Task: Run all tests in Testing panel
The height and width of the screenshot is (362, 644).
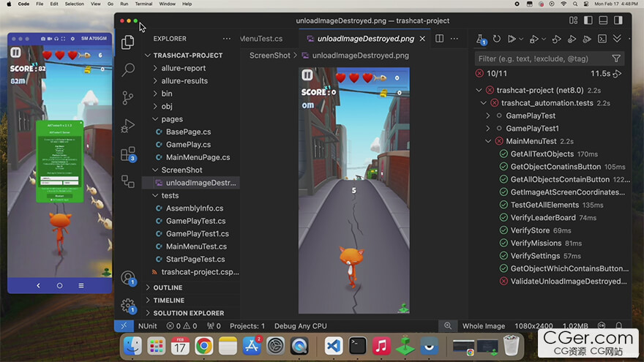Action: (x=512, y=39)
